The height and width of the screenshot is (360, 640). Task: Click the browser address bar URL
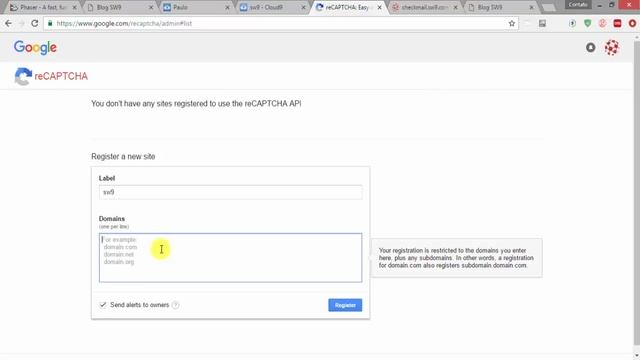124,23
